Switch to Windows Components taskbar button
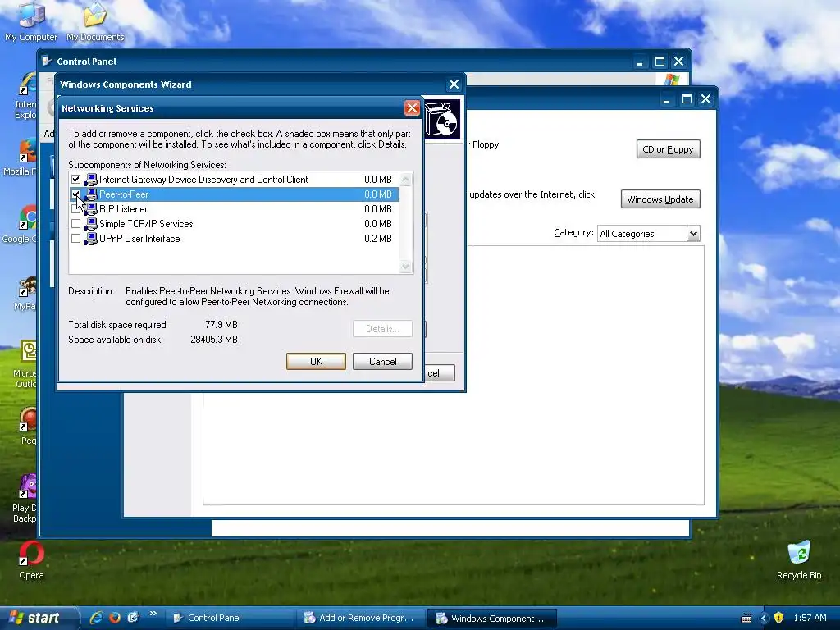Image resolution: width=840 pixels, height=630 pixels. [x=492, y=619]
